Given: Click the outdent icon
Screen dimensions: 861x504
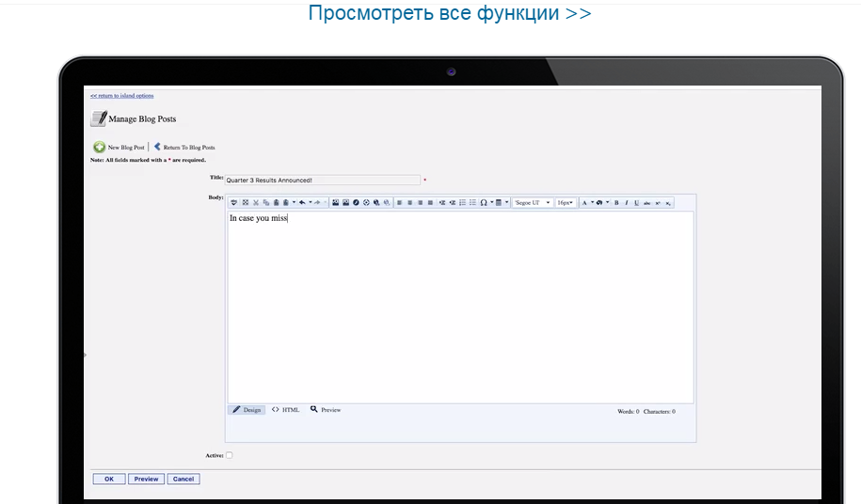Looking at the screenshot, I should pyautogui.click(x=453, y=203).
